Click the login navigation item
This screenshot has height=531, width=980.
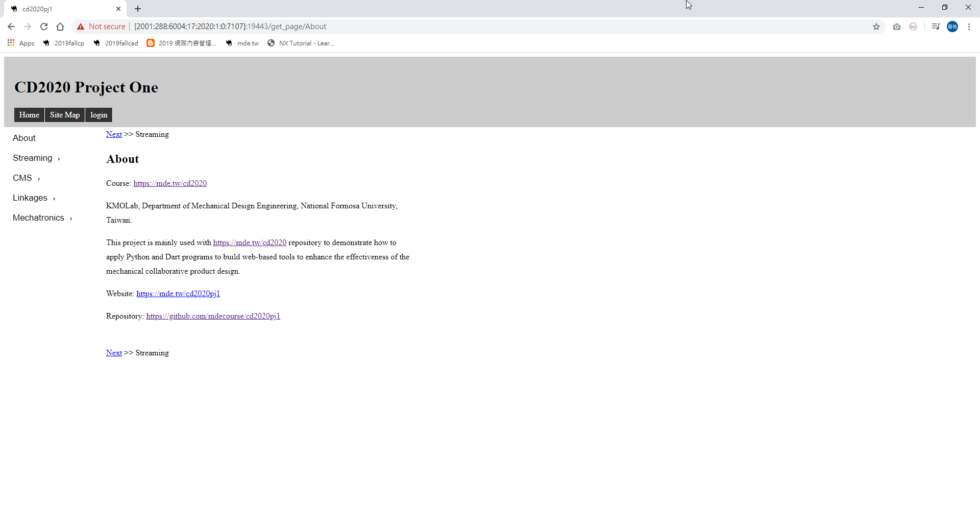pos(99,115)
